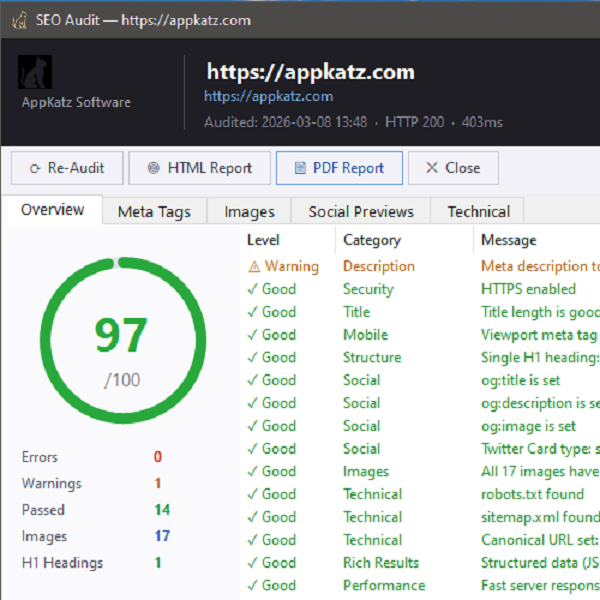The width and height of the screenshot is (600, 600).
Task: Click the checkmark icon in Structure row
Action: point(253,357)
